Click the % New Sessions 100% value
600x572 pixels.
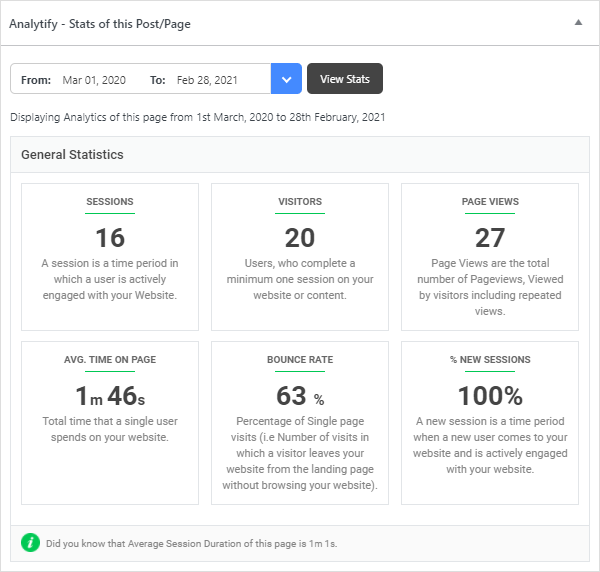click(x=490, y=396)
